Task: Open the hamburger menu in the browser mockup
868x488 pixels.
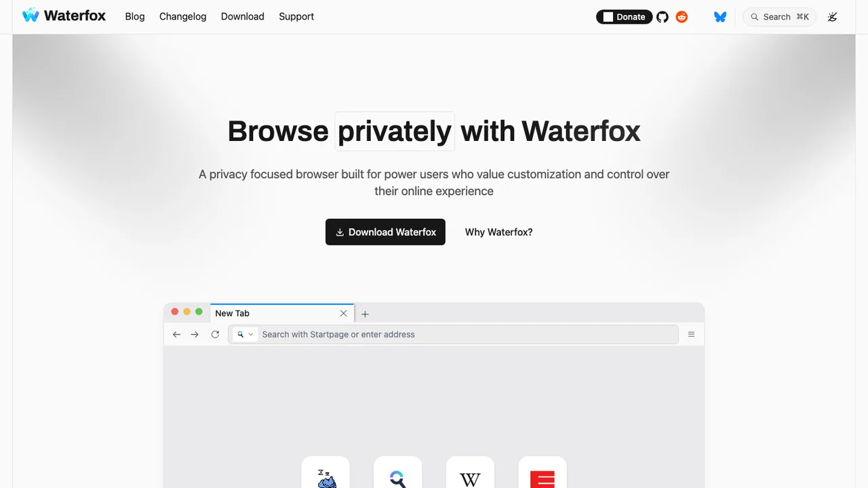Action: coord(691,334)
